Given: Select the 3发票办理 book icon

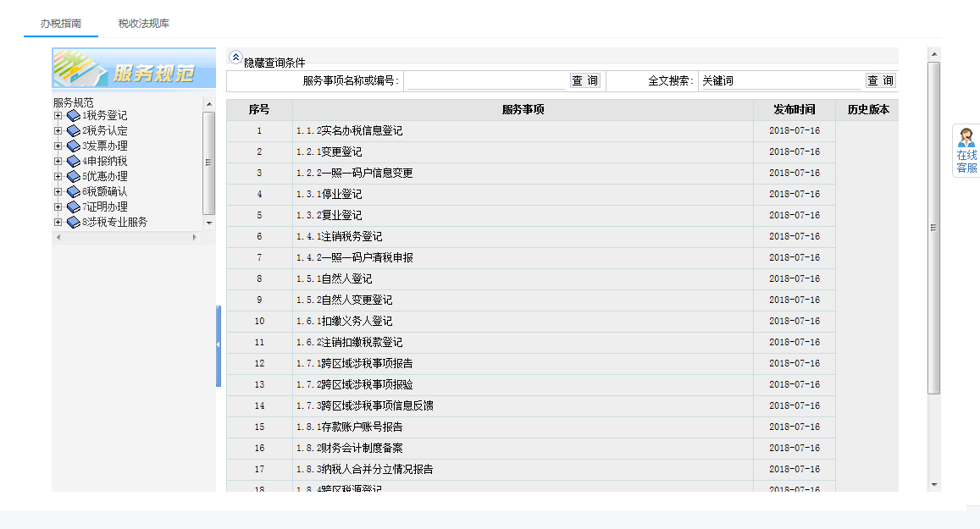Looking at the screenshot, I should click(73, 145).
